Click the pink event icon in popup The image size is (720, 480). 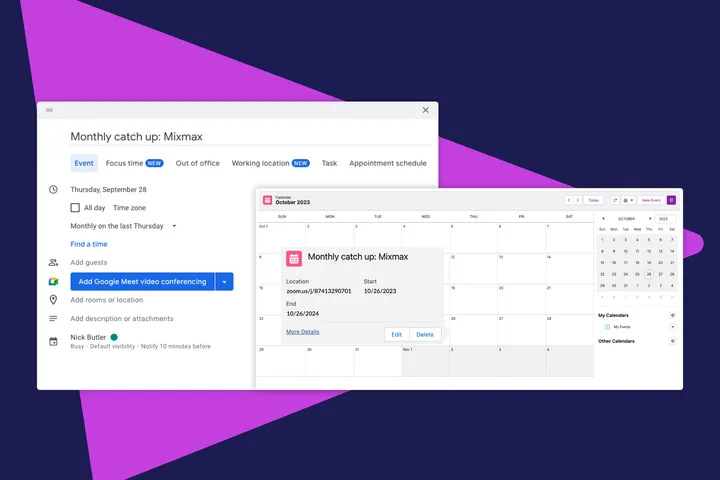click(x=294, y=259)
